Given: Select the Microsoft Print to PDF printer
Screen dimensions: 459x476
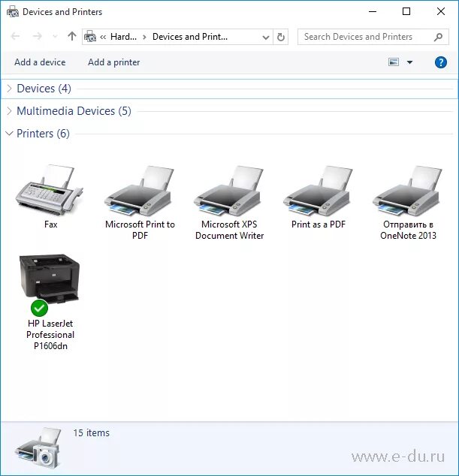Looking at the screenshot, I should point(140,190).
